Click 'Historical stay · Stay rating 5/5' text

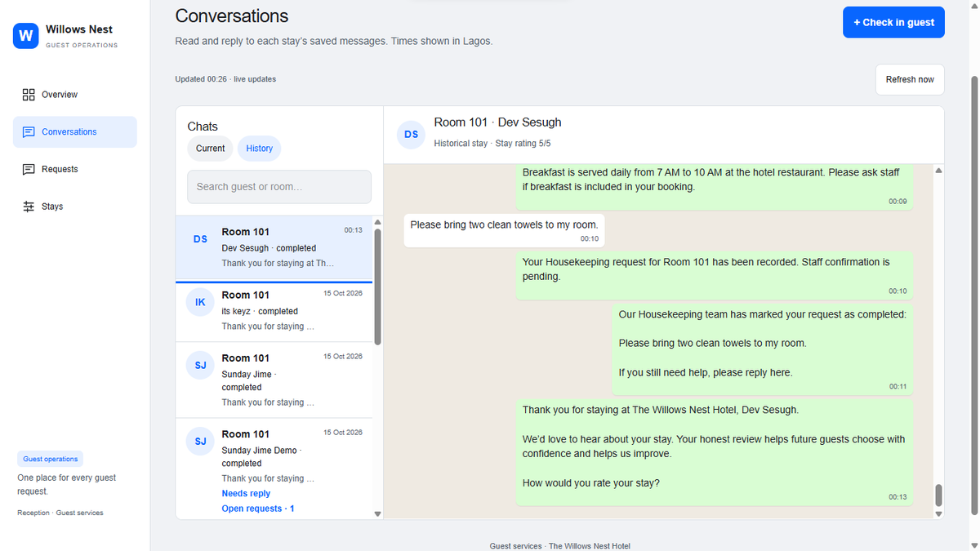pyautogui.click(x=492, y=144)
